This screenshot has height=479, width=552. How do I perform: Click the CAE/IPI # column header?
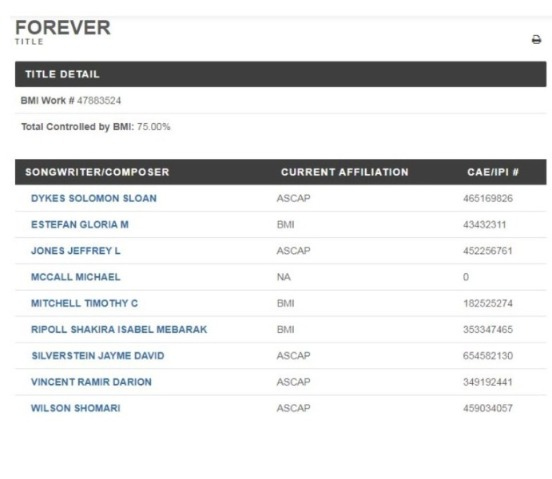493,172
